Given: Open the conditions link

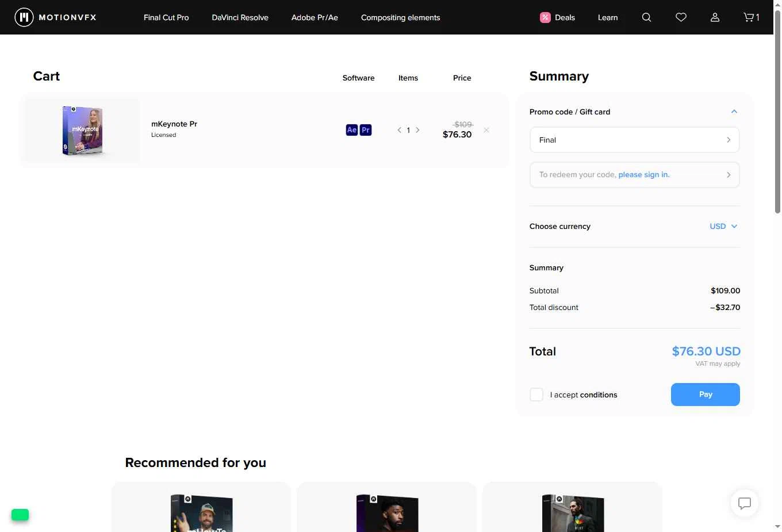Looking at the screenshot, I should [x=599, y=395].
